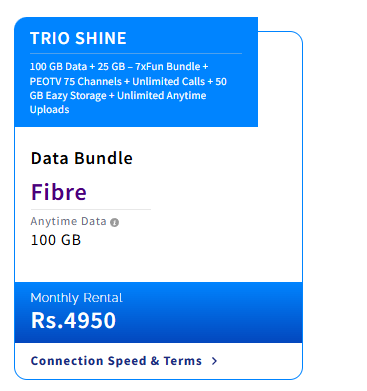The image size is (367, 391).
Task: Select the TRIO SHINE package title
Action: (x=78, y=38)
